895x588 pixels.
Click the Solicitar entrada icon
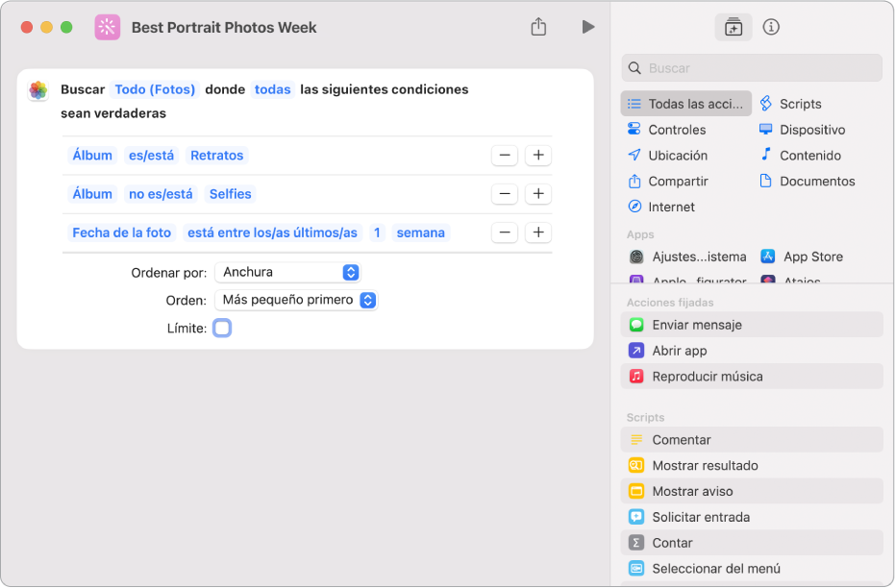[x=636, y=517]
